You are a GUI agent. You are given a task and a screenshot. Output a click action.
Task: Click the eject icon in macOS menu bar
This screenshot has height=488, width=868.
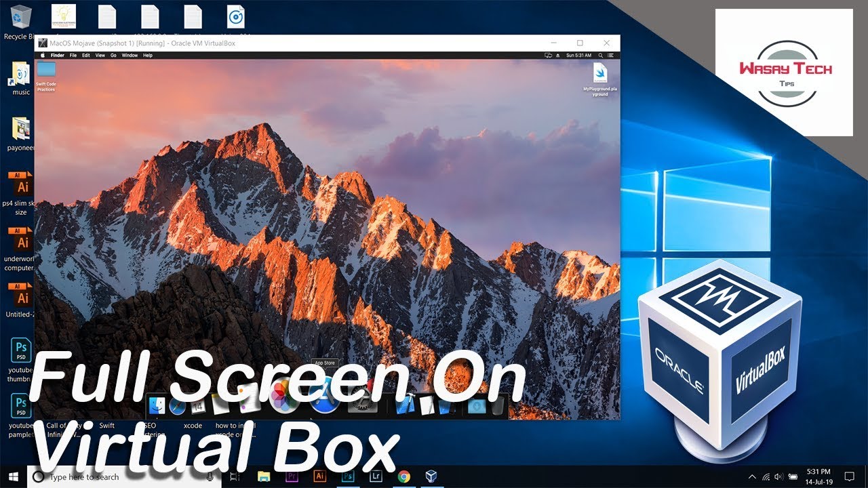coord(558,55)
